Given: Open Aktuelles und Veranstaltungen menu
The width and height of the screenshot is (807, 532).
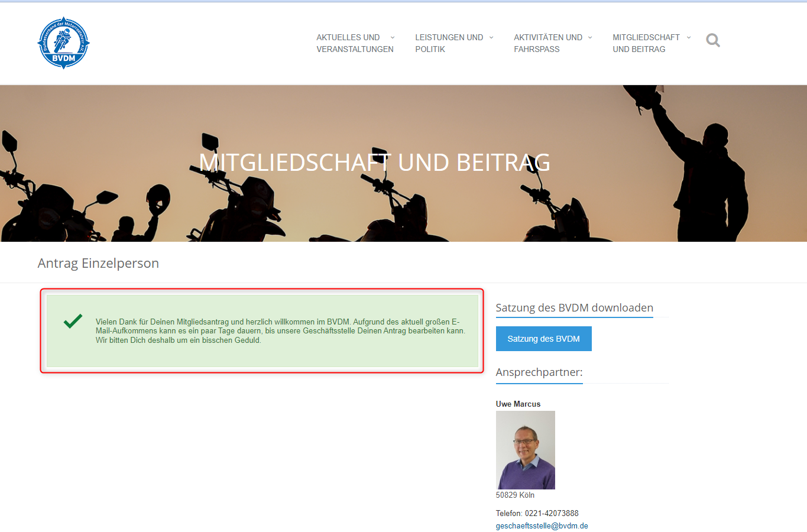Looking at the screenshot, I should tap(355, 43).
